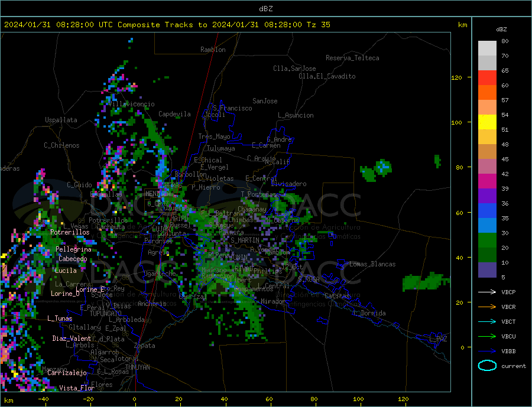Click the 100 km tick on bottom axis
The height and width of the screenshot is (407, 532).
[358, 399]
